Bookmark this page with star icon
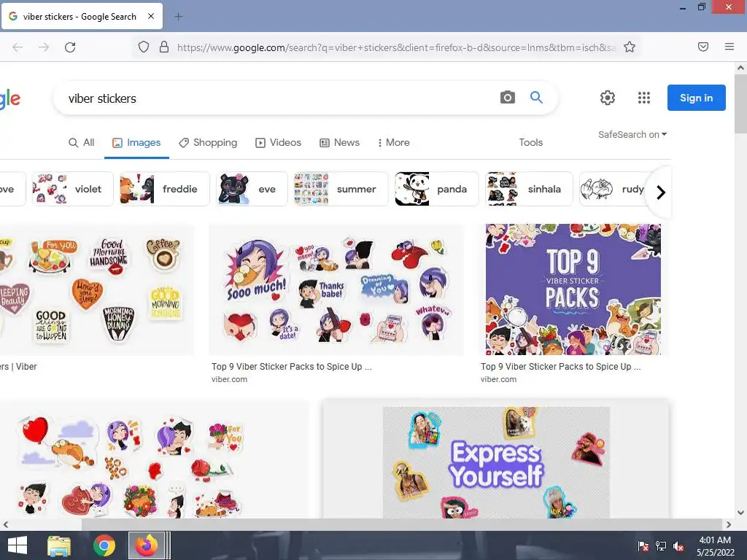747x560 pixels. click(630, 47)
